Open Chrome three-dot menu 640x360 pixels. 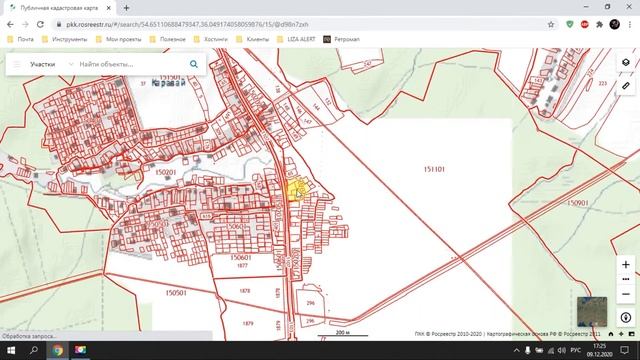(x=630, y=24)
